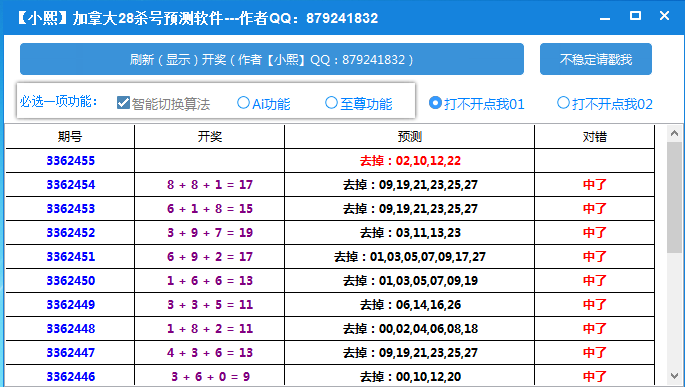
Task: Click draw result 3 + 3 + 5 = 11
Action: point(210,305)
